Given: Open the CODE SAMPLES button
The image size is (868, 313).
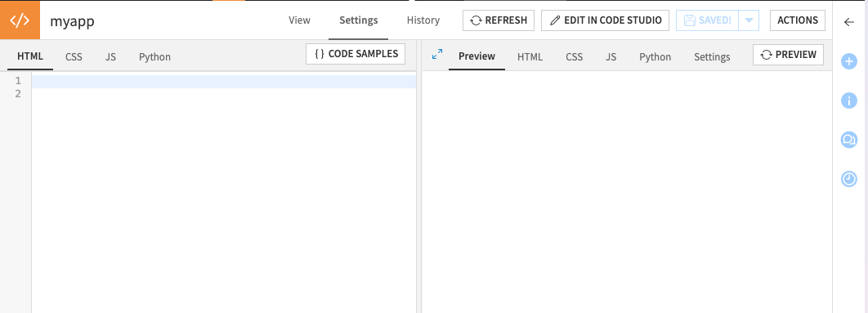Looking at the screenshot, I should pos(356,54).
